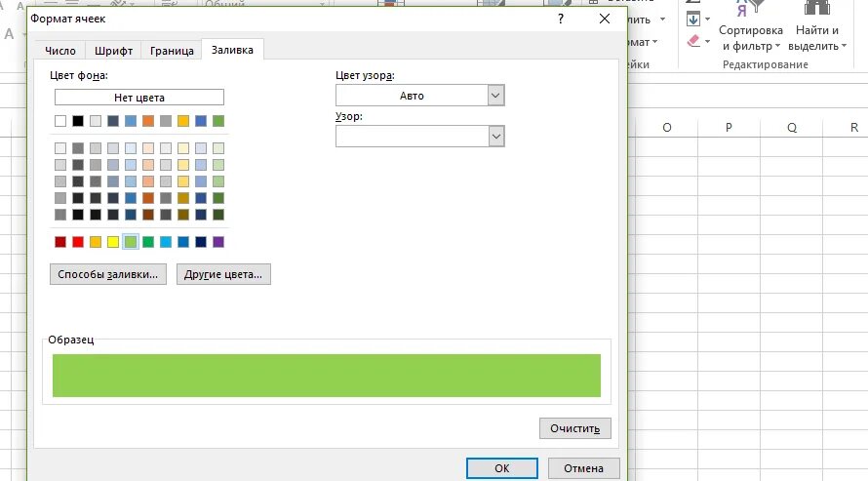Pick the dark red standard color swatch

point(60,242)
